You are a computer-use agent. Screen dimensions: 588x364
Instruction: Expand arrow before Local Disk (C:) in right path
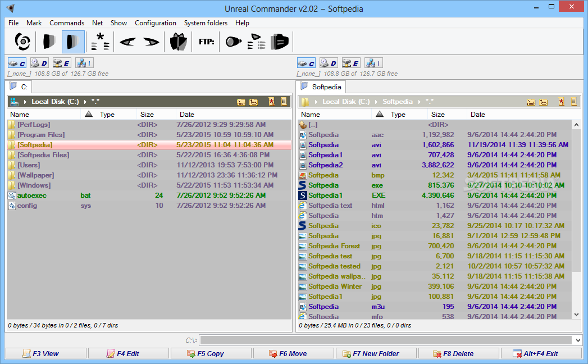click(x=316, y=102)
